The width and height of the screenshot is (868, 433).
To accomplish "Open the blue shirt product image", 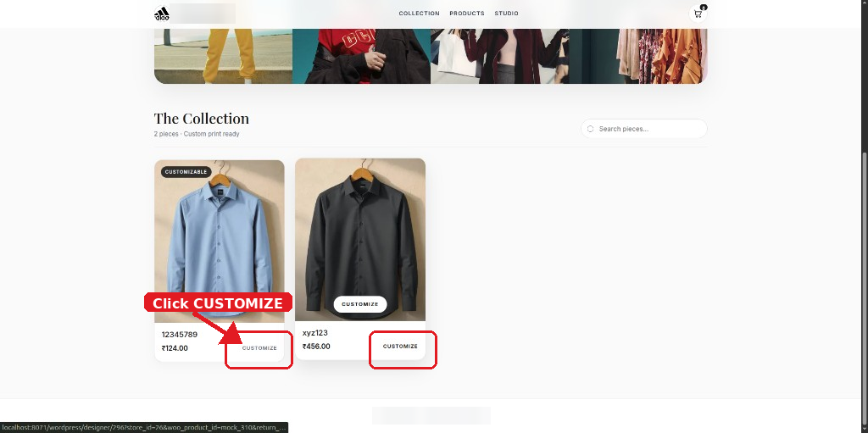I will (x=220, y=241).
